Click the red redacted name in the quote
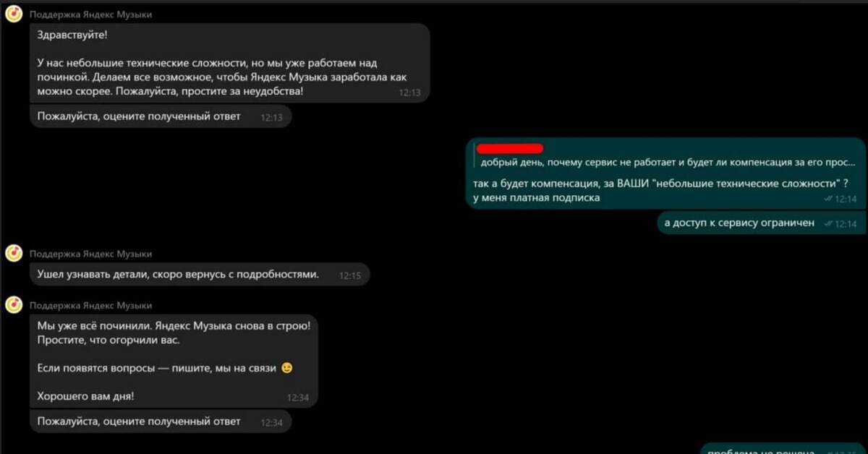This screenshot has height=454, width=868. coord(511,149)
